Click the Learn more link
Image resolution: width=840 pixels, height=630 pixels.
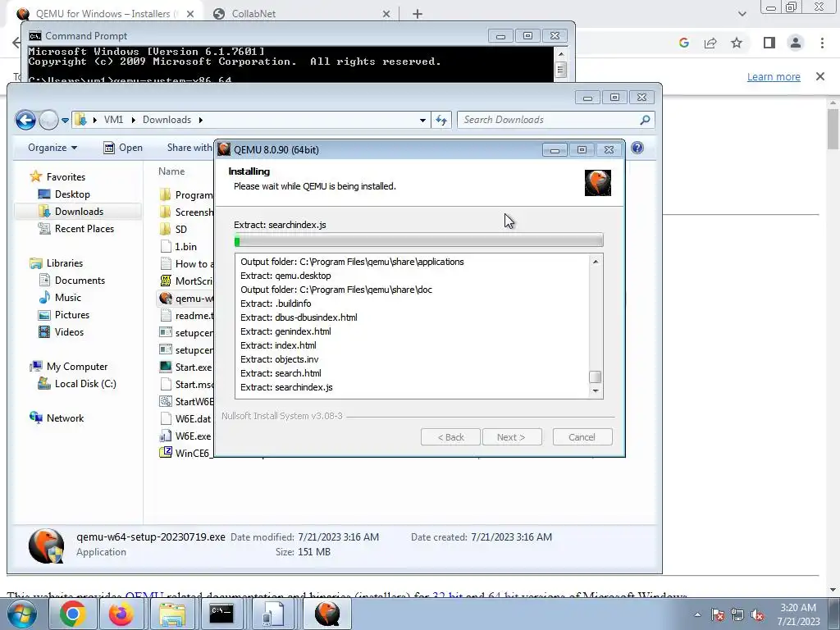[x=774, y=77]
